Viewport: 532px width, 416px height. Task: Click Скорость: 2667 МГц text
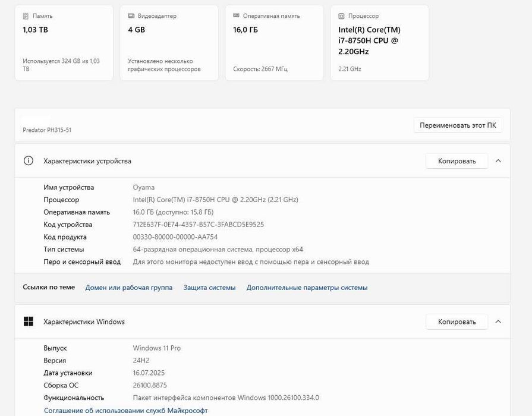click(x=260, y=69)
